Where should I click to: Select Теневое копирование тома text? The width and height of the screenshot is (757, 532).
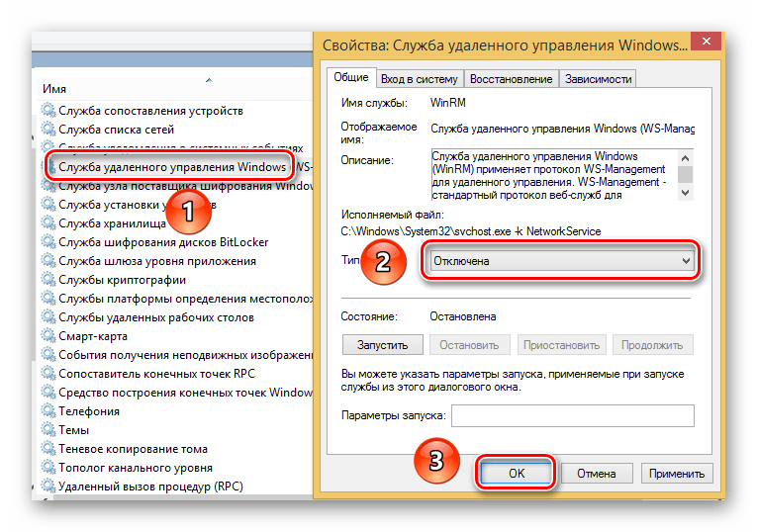[x=133, y=449]
